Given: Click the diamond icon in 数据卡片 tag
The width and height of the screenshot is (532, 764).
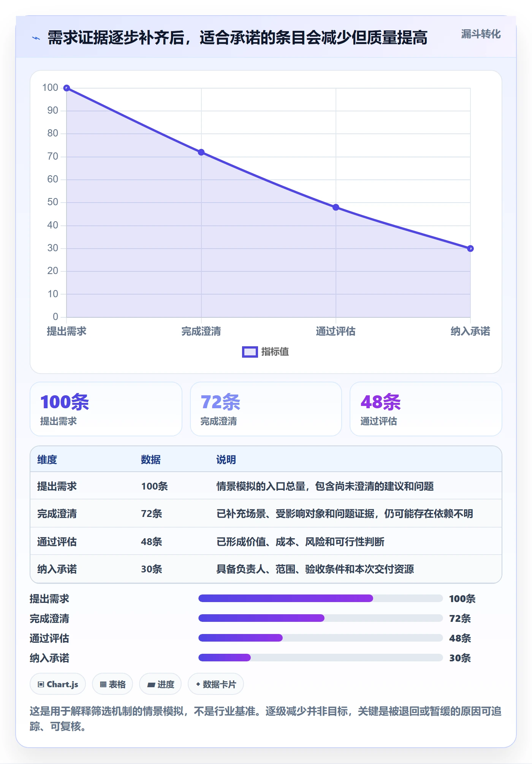Looking at the screenshot, I should pos(198,684).
